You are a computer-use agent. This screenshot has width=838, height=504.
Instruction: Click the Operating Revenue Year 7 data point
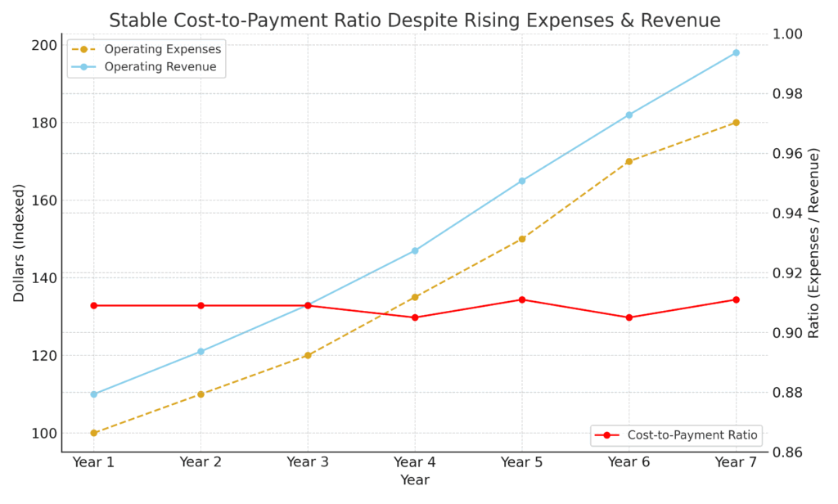736,52
